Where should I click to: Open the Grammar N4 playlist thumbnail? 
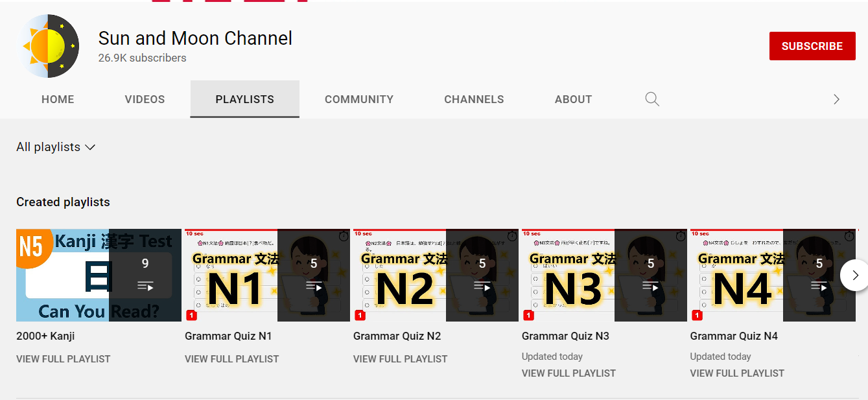[773, 275]
